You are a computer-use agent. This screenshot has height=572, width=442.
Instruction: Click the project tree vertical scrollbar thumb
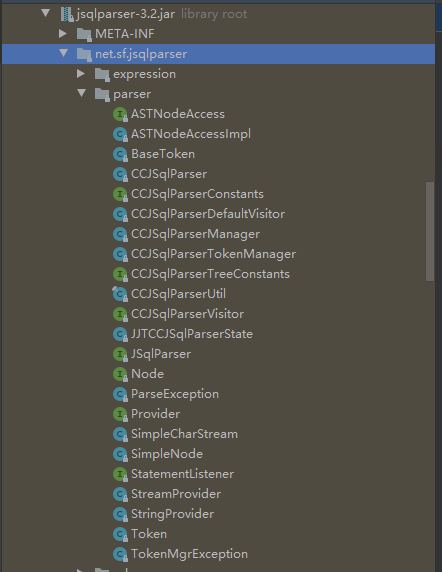click(430, 231)
